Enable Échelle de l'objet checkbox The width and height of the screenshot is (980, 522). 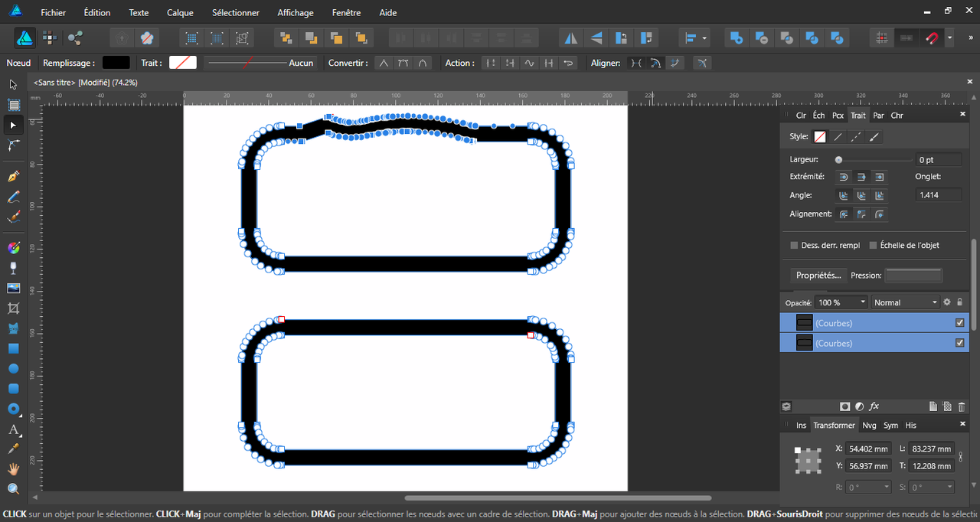pyautogui.click(x=873, y=245)
